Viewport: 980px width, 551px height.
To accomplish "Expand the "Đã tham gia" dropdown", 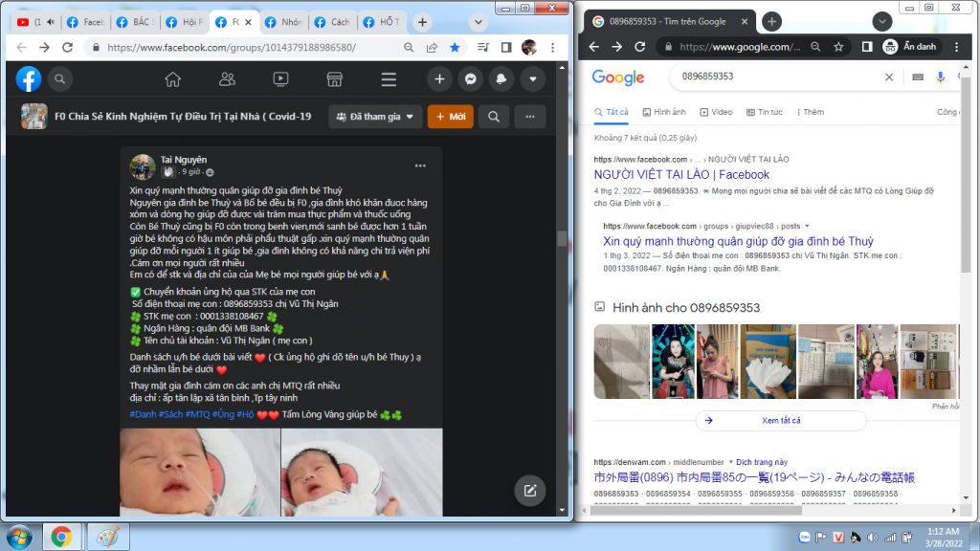I will click(375, 117).
